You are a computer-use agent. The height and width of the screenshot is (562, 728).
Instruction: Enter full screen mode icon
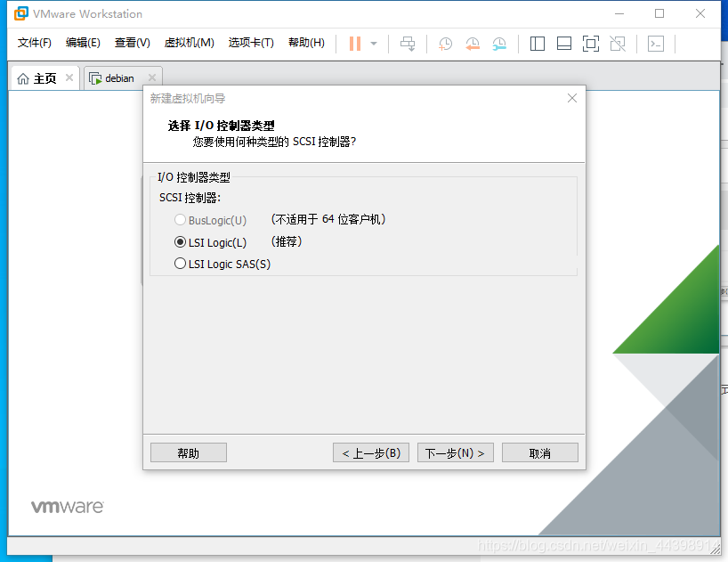tap(591, 44)
